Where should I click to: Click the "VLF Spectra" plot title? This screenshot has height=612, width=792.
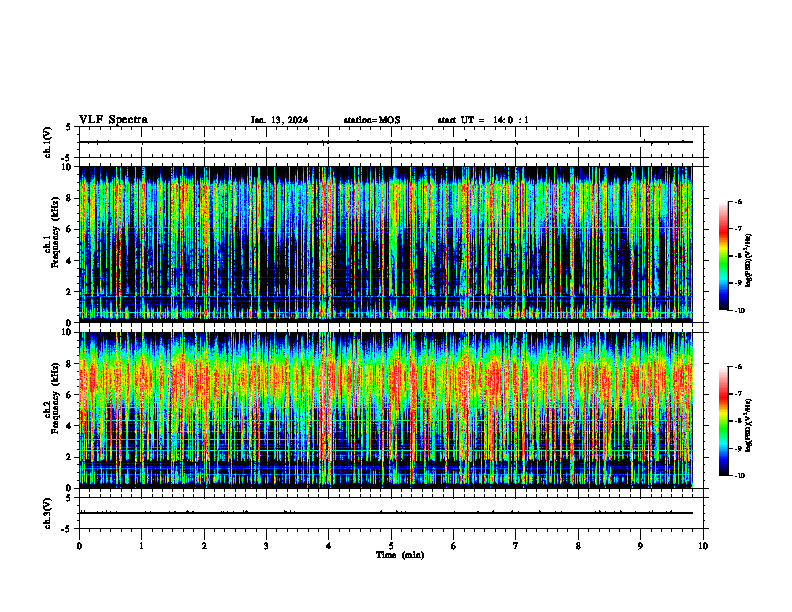pyautogui.click(x=113, y=120)
